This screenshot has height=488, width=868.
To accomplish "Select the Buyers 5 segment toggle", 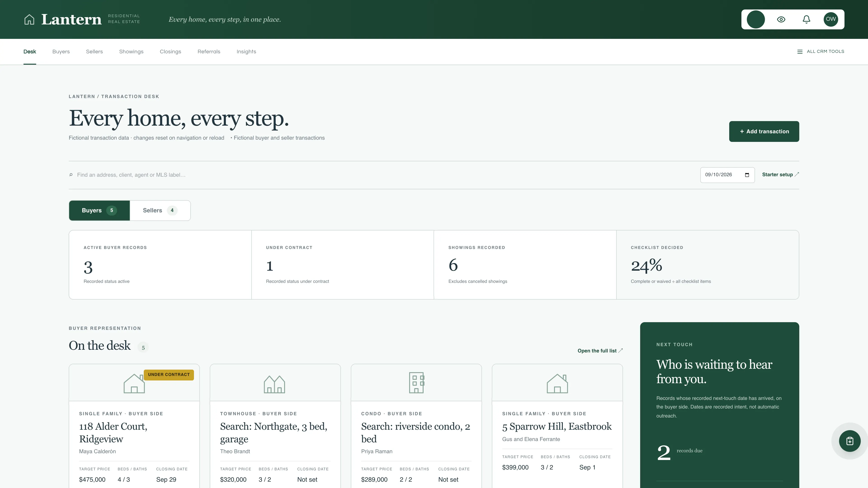I will point(99,211).
